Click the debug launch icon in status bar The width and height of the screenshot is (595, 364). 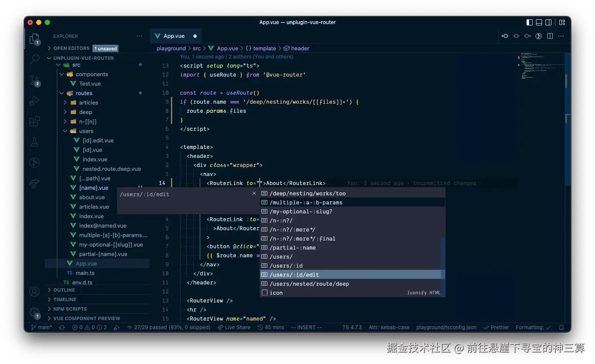click(116, 327)
